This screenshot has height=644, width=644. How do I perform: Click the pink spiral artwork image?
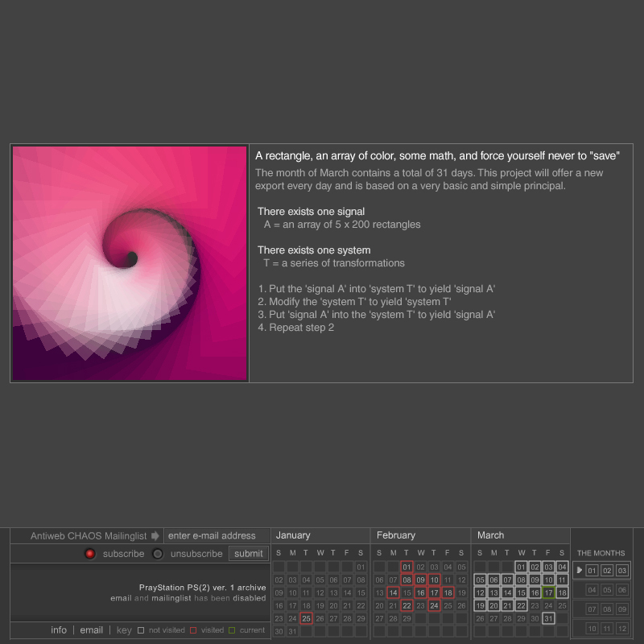[x=130, y=263]
